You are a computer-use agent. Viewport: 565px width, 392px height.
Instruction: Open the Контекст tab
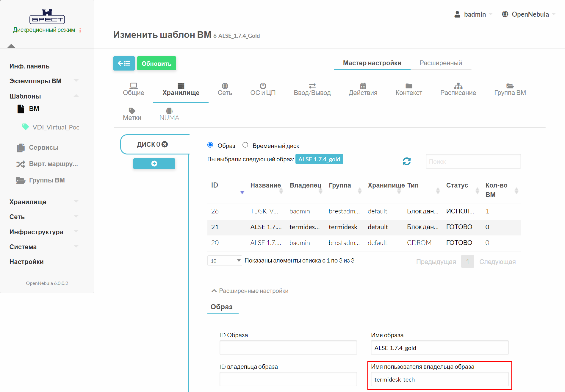tap(409, 89)
